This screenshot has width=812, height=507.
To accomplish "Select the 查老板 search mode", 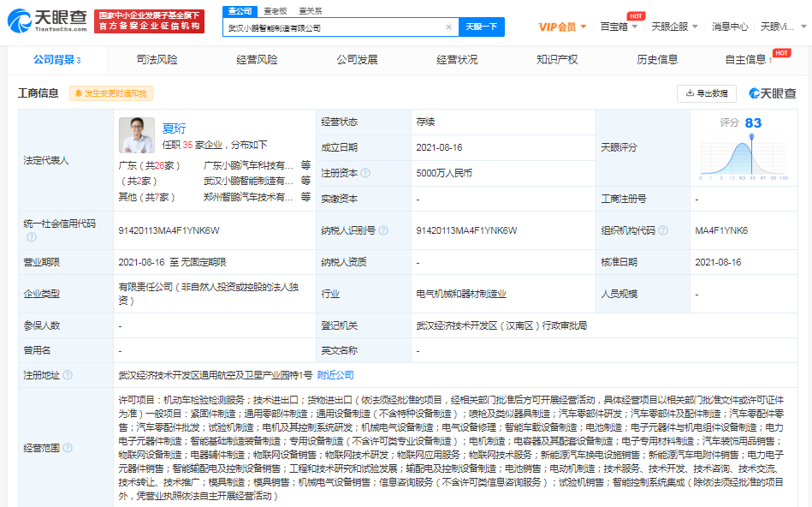I will tap(275, 11).
